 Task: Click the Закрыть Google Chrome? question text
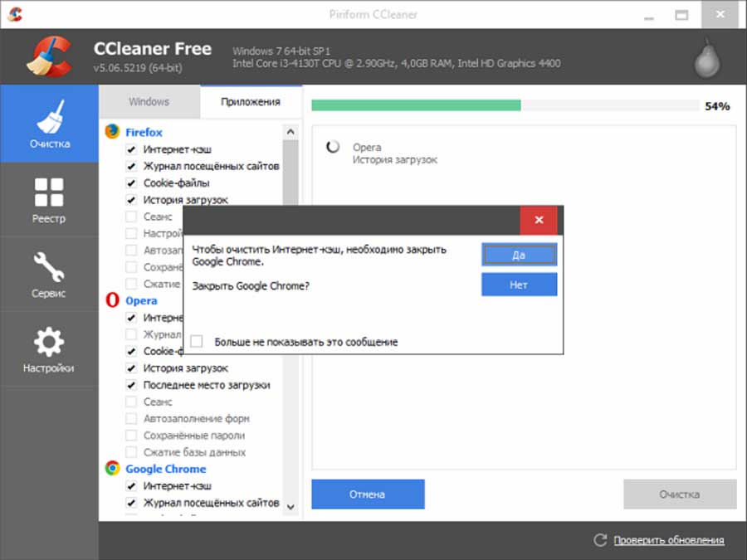tap(251, 285)
